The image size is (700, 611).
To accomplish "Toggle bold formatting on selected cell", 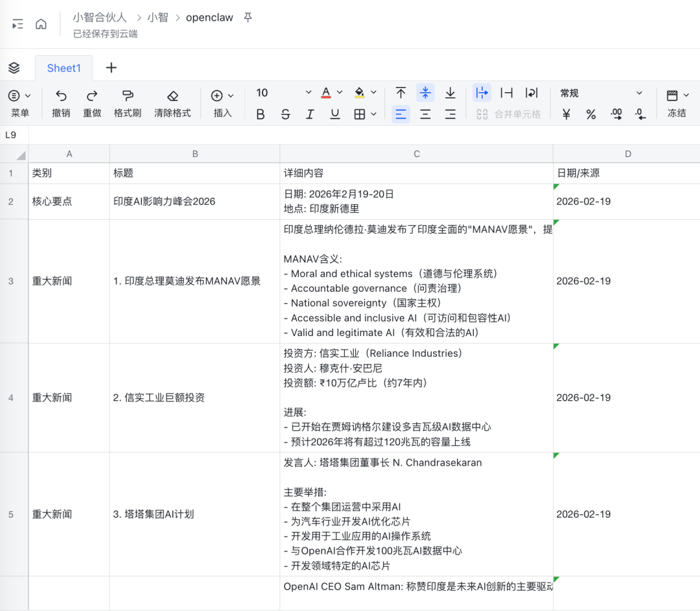I will click(x=260, y=114).
